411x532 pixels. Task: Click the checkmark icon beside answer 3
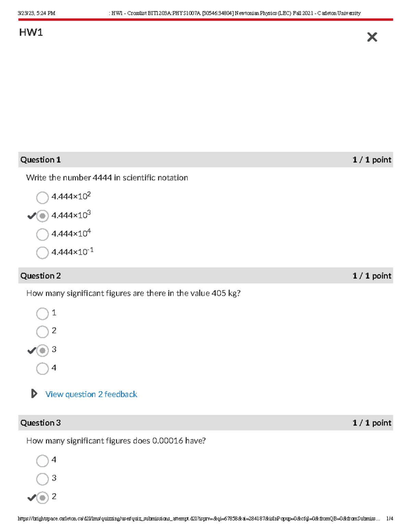click(31, 350)
